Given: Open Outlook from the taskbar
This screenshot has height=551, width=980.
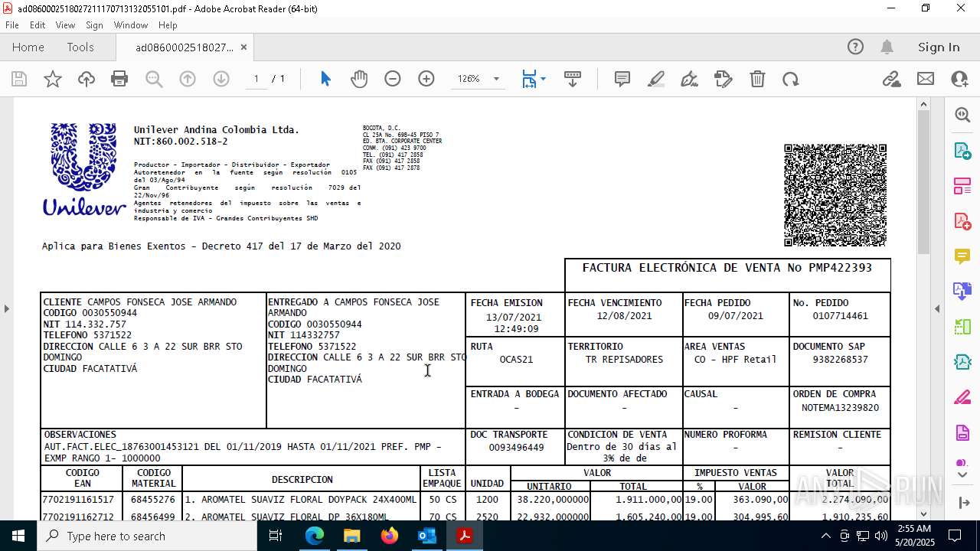Looking at the screenshot, I should pyautogui.click(x=426, y=536).
